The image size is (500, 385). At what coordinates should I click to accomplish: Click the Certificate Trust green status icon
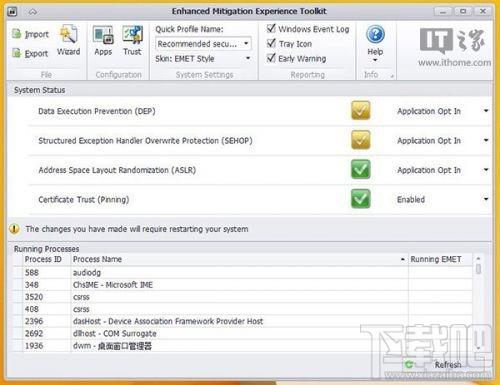point(360,199)
